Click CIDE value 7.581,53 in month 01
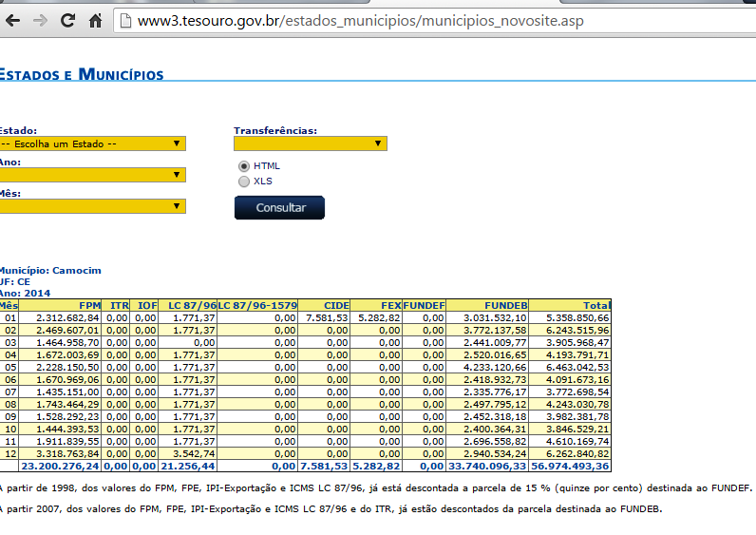This screenshot has height=535, width=756. (327, 318)
